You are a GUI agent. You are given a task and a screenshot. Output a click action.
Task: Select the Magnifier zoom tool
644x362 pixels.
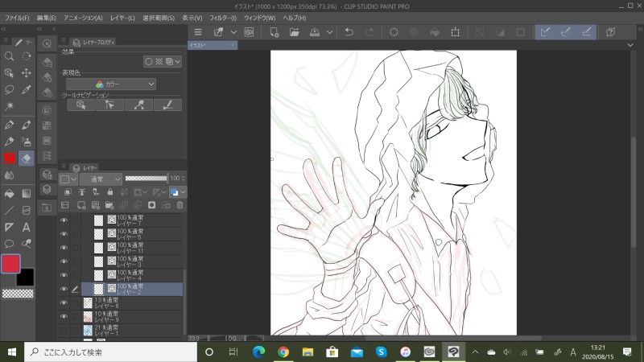click(9, 56)
